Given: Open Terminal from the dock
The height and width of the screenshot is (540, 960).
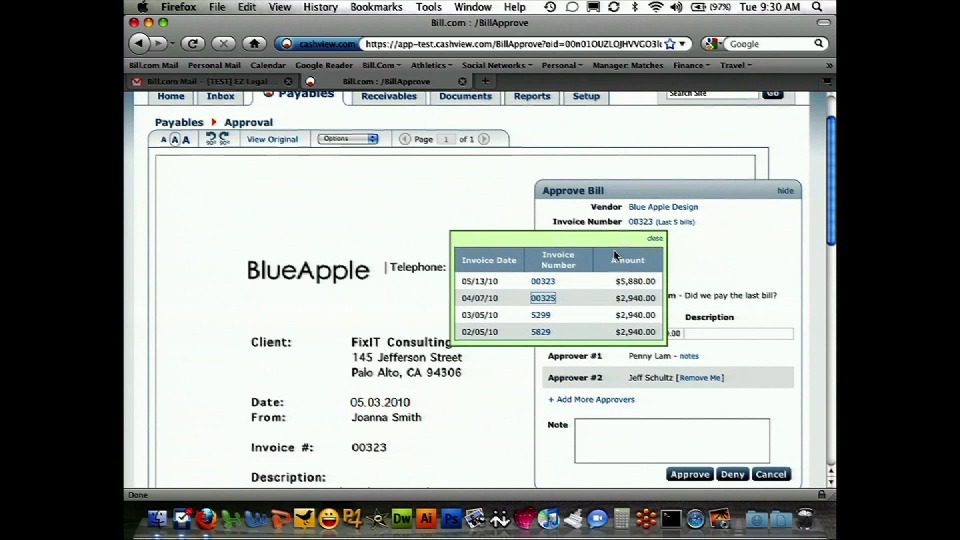Looking at the screenshot, I should tap(670, 519).
